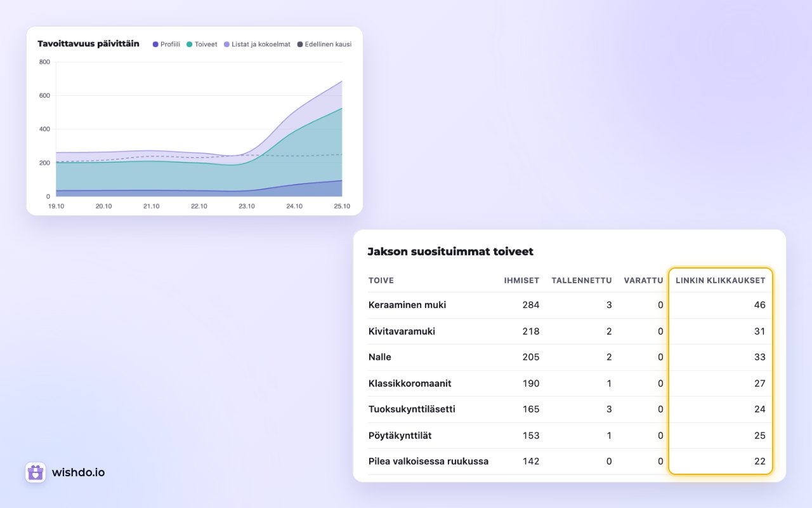Click the LINKIN KLIKKAUKSET column header

721,280
